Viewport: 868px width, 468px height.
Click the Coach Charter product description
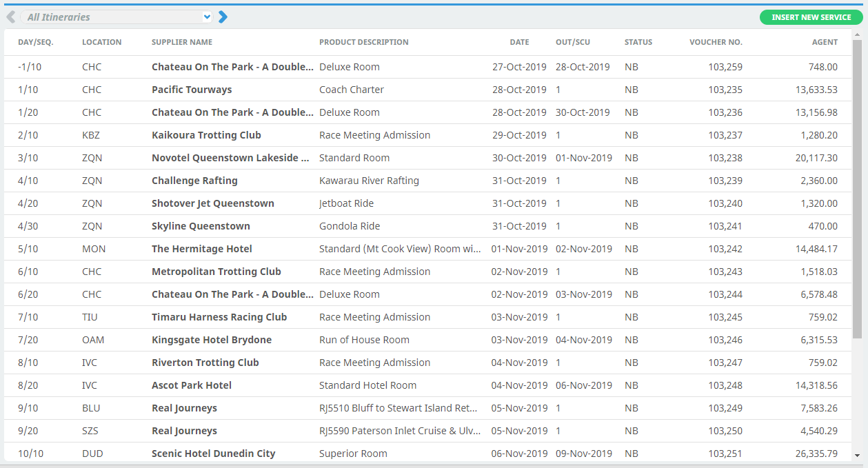click(352, 90)
